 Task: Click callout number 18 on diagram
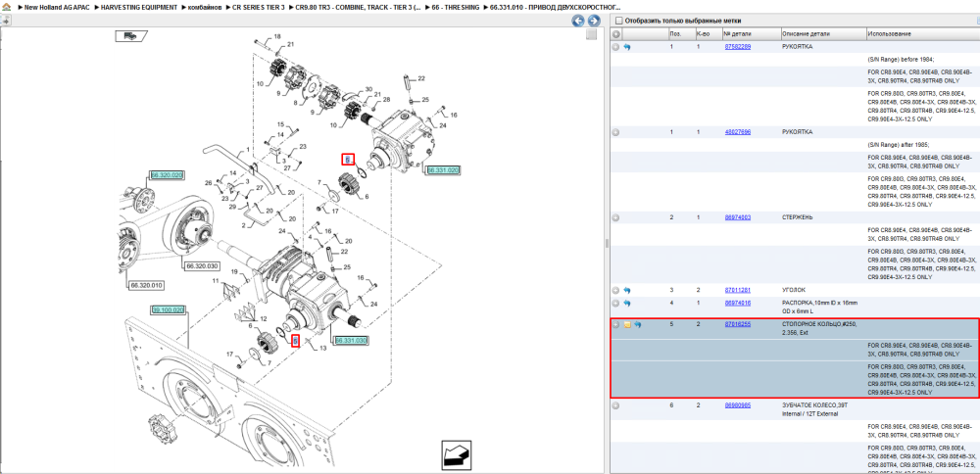(277, 37)
